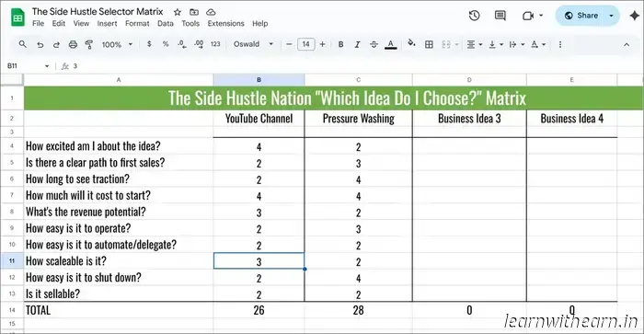The width and height of the screenshot is (644, 334).
Task: Star the Side Hustle Selector Matrix document
Action: [x=178, y=12]
